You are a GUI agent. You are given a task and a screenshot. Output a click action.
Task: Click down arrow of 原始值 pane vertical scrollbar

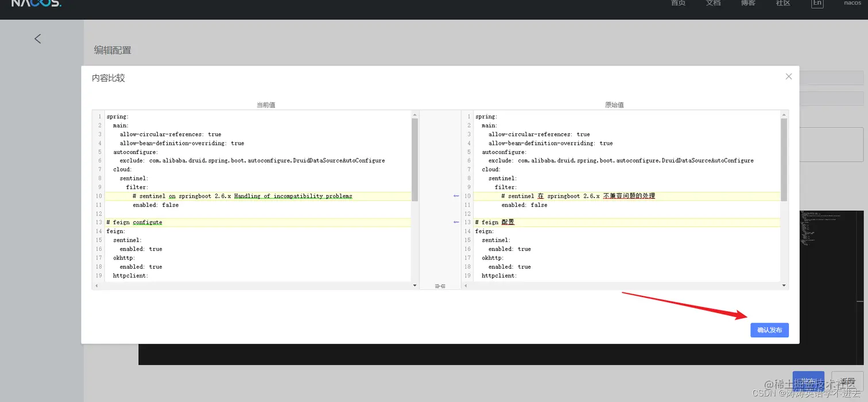(784, 285)
